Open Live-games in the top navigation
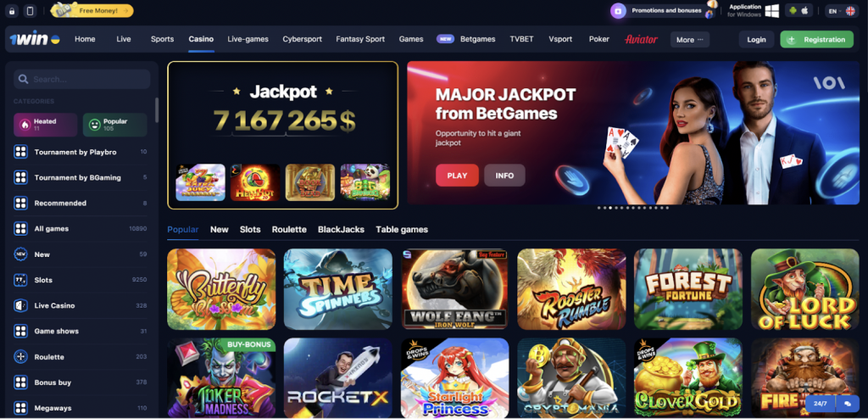Screen dimensions: 868x419 tap(248, 39)
